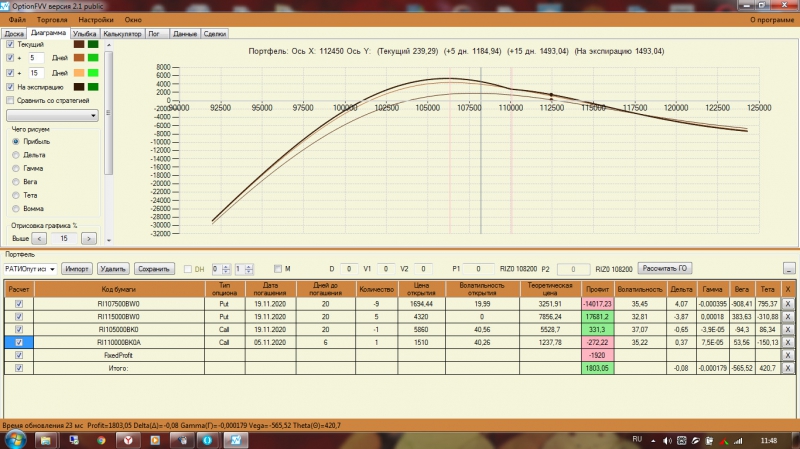
Task: Open the Настройки menu
Action: (x=96, y=19)
